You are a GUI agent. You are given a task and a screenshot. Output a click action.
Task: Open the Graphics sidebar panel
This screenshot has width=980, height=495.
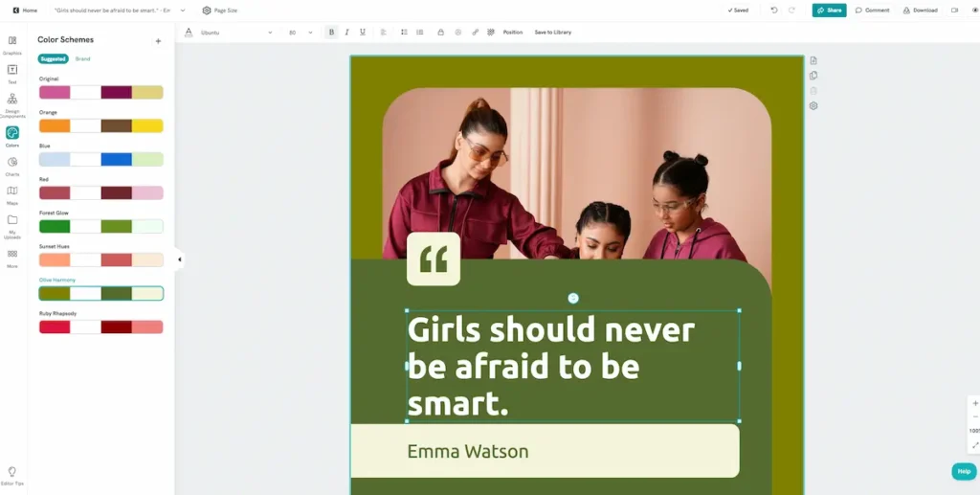[11, 44]
